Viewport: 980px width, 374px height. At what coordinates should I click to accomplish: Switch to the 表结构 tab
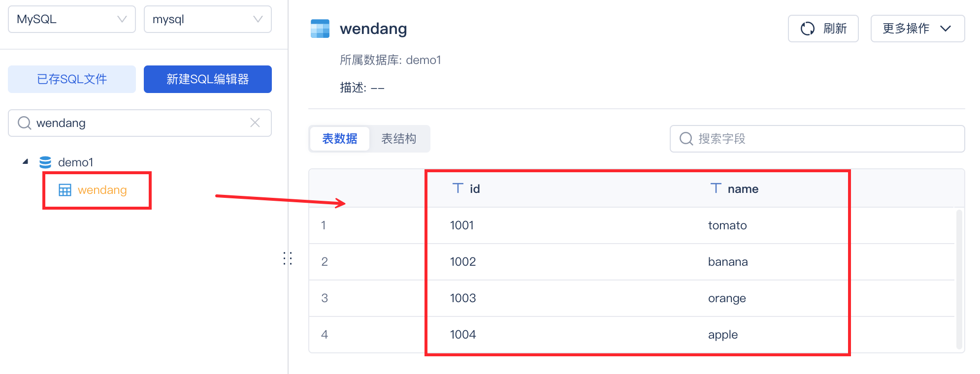399,139
